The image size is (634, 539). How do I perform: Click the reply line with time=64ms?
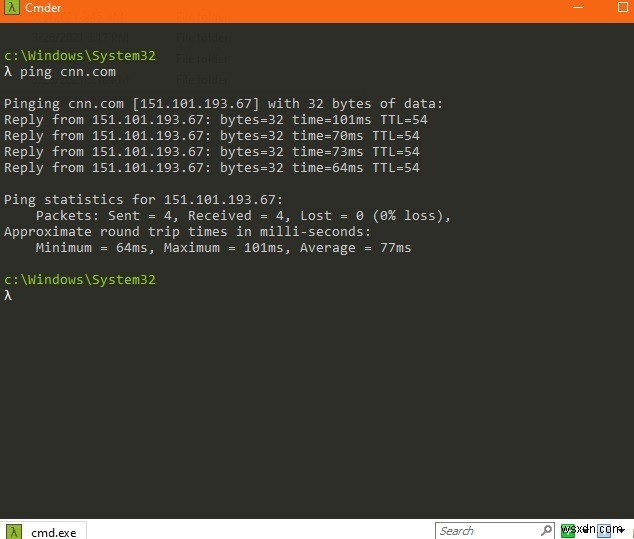211,168
